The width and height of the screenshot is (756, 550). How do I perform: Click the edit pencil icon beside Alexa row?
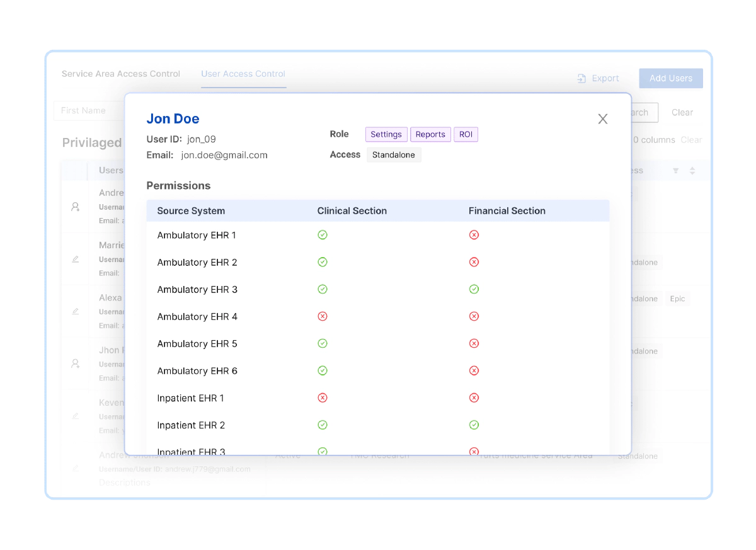pos(76,311)
